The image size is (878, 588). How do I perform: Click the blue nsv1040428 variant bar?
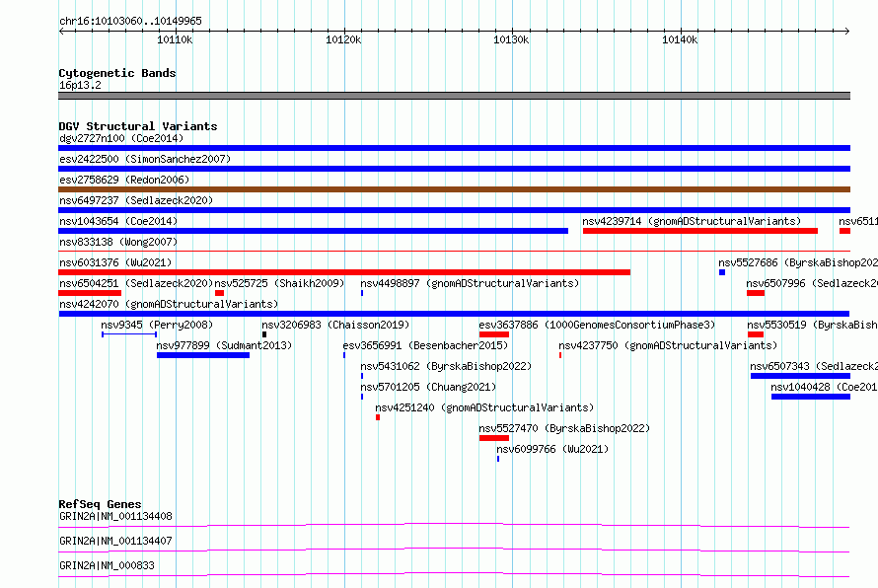click(811, 397)
